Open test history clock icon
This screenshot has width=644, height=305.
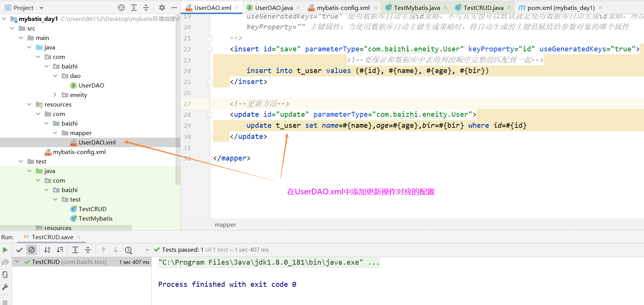[x=129, y=250]
